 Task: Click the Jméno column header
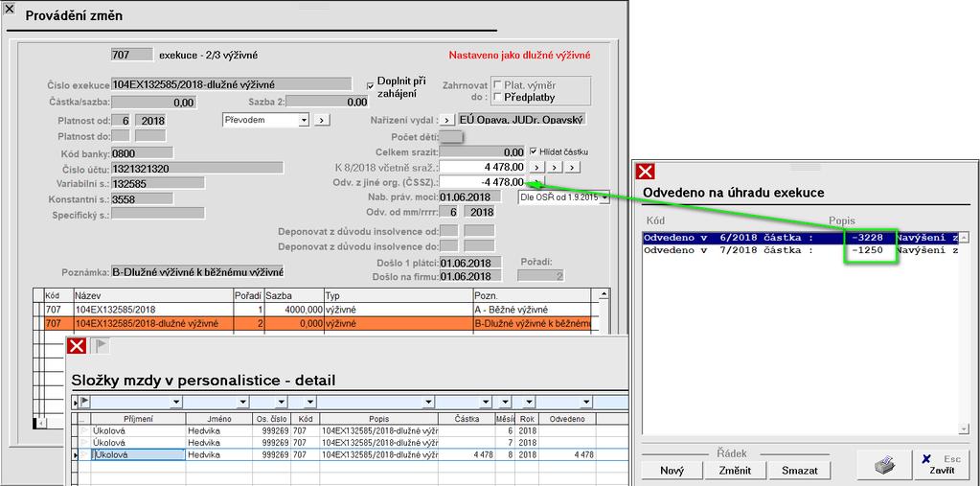218,419
